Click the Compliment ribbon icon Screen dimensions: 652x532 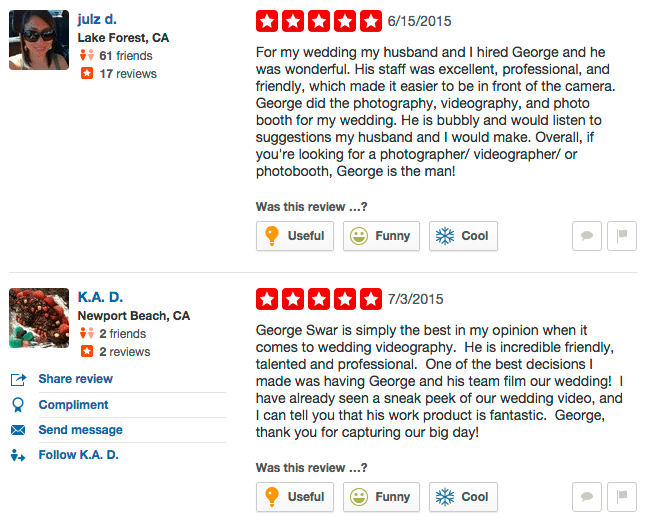(x=18, y=405)
